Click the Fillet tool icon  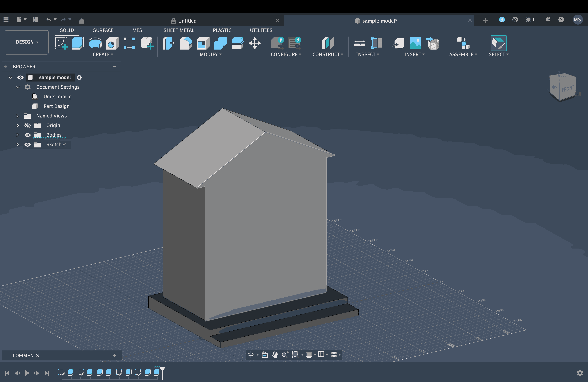[186, 43]
